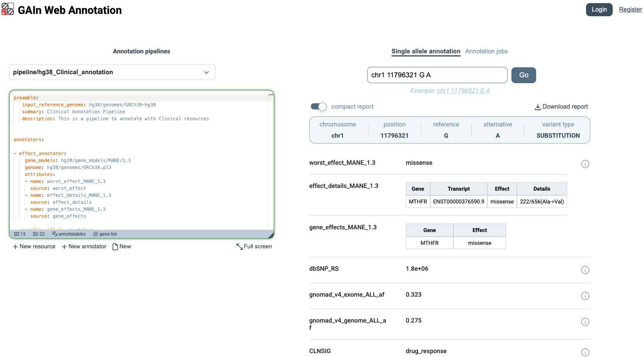This screenshot has height=357, width=644.
Task: Click the SUBSTITUTION variant type value
Action: point(558,135)
